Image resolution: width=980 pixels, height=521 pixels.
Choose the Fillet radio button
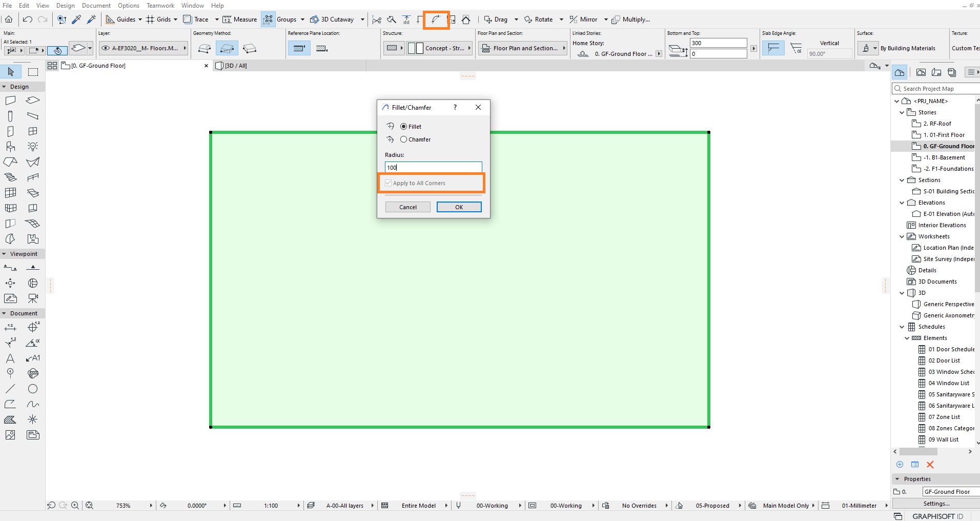403,127
